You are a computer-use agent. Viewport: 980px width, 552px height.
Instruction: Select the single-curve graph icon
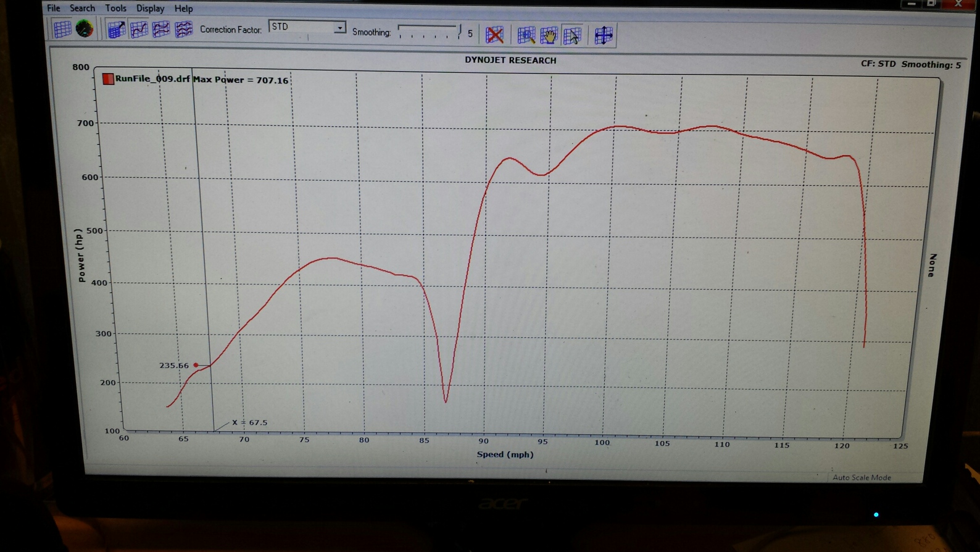click(x=139, y=30)
